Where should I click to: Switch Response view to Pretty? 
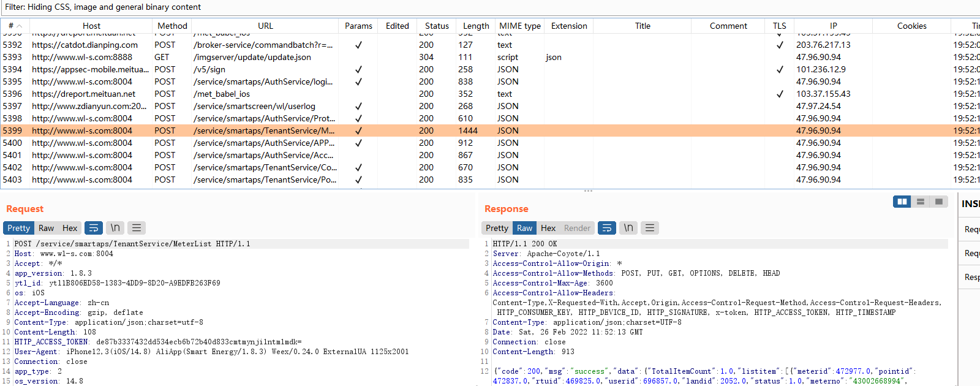tap(497, 228)
